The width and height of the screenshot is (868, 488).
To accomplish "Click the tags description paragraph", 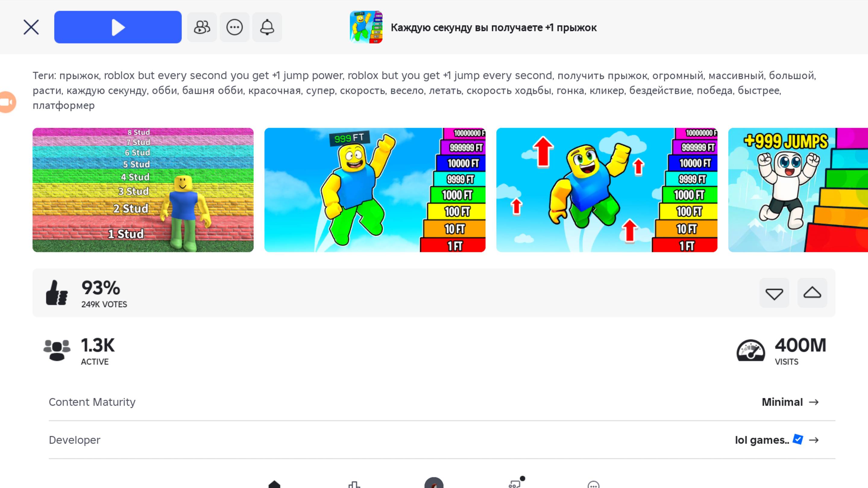I will click(x=425, y=90).
